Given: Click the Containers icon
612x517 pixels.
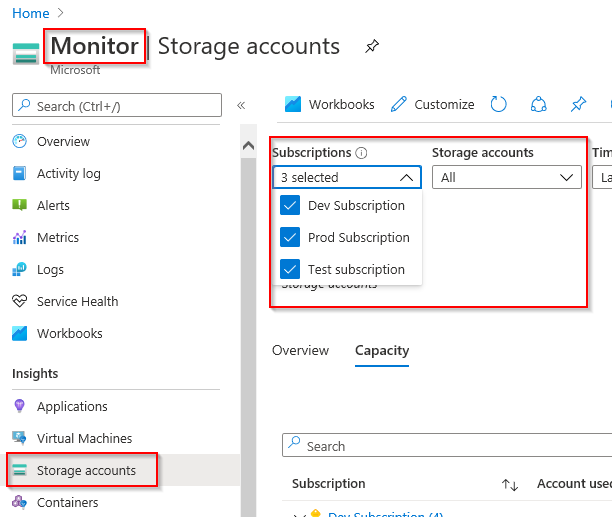Looking at the screenshot, I should 20,502.
